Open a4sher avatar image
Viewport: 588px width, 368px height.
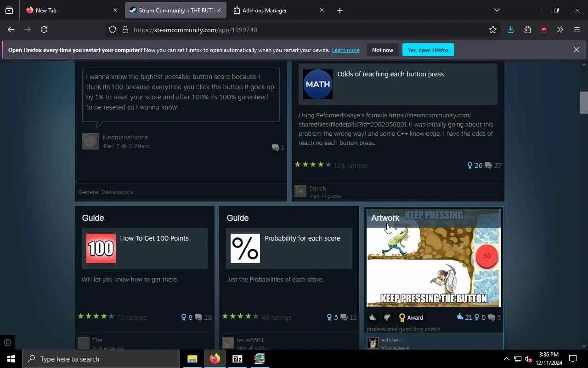click(x=373, y=343)
